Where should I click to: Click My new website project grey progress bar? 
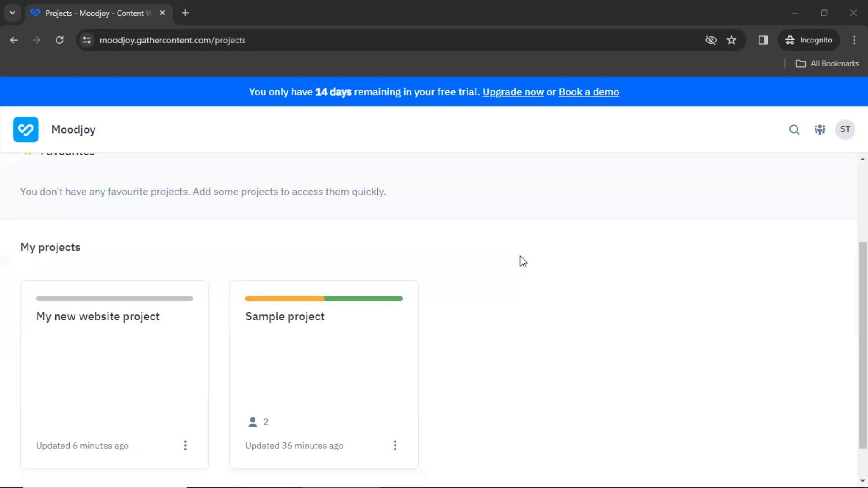(114, 299)
